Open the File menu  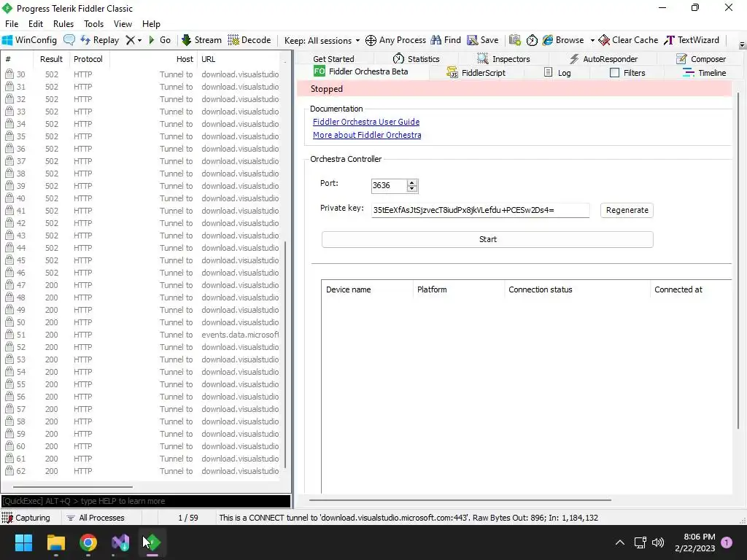pyautogui.click(x=12, y=24)
